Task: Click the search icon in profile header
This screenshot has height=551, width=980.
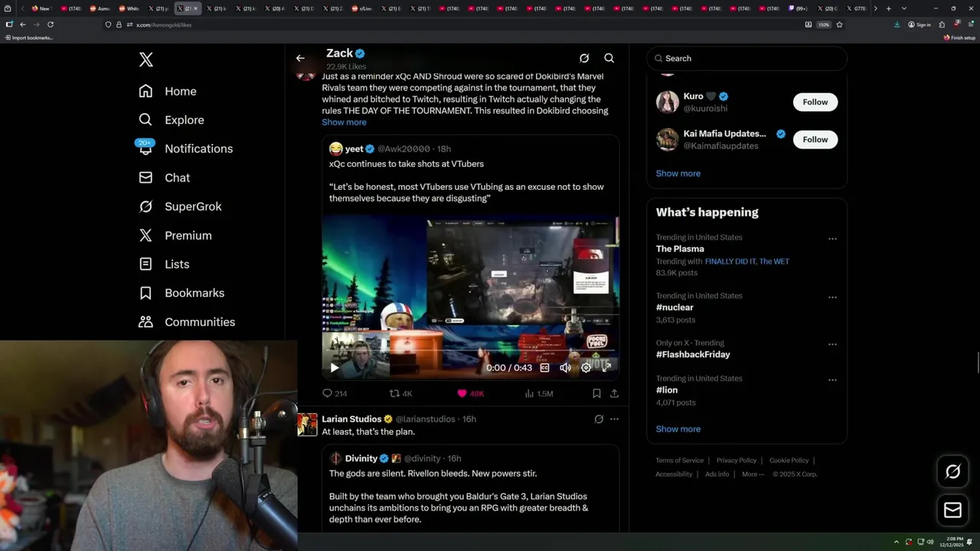Action: click(x=609, y=58)
